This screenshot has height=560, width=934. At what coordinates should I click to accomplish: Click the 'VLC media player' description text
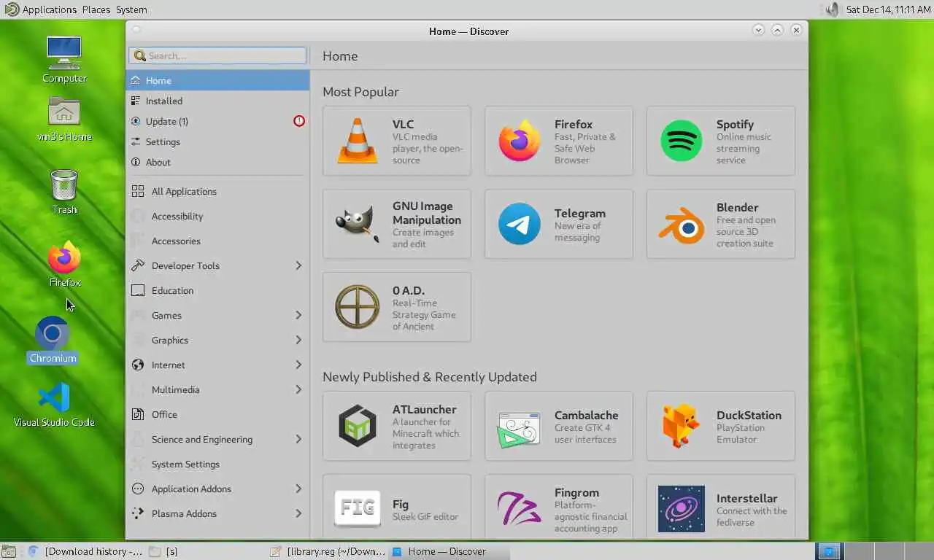point(428,148)
